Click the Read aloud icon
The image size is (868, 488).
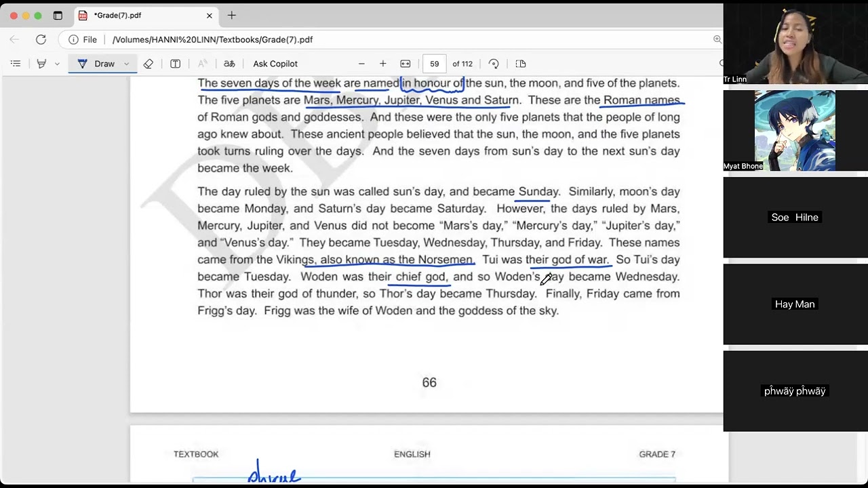click(202, 64)
